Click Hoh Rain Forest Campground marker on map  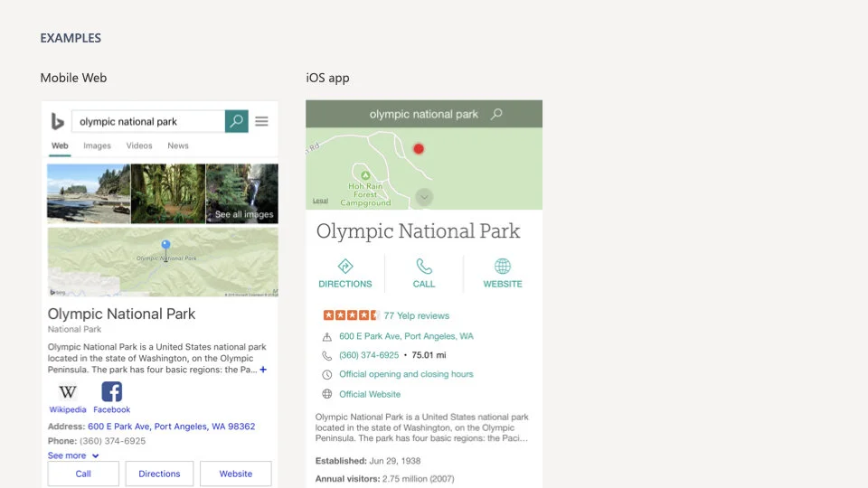(x=365, y=176)
